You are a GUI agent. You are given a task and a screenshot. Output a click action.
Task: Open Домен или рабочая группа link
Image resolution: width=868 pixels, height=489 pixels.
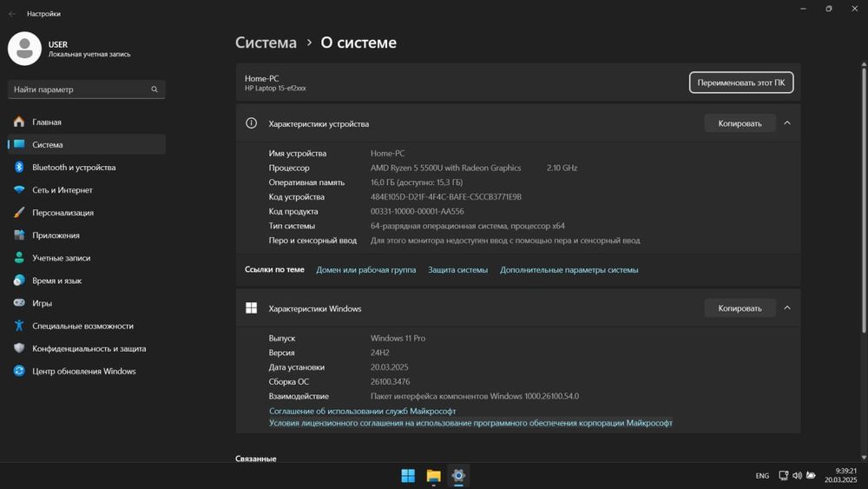point(366,270)
